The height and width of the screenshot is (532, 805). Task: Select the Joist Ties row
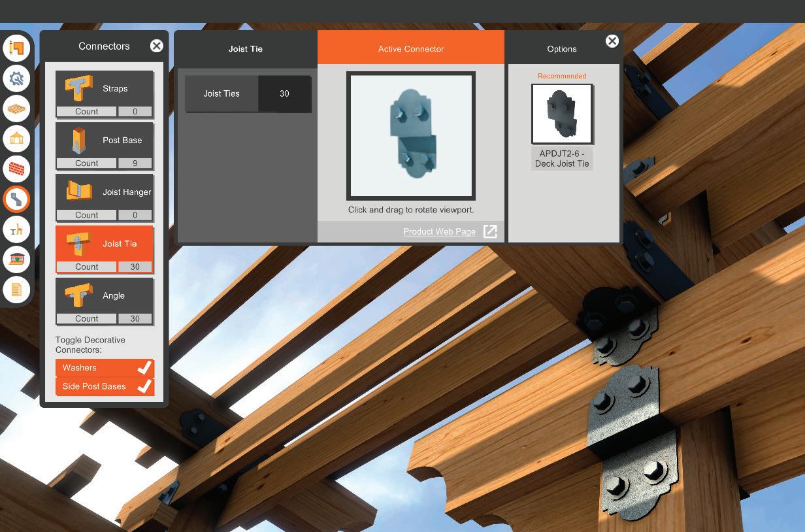pos(248,93)
